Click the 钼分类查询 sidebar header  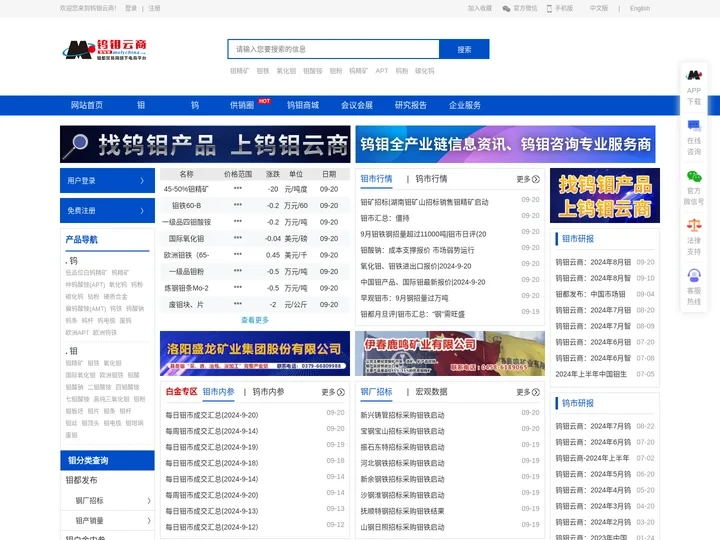pos(107,460)
